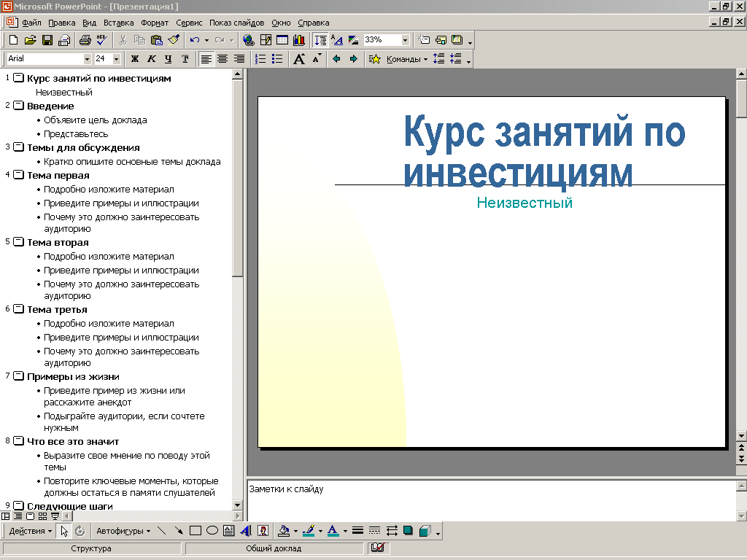Screen dimensions: 747x560
Task: Open the Автофигуры dropdown
Action: (x=123, y=531)
